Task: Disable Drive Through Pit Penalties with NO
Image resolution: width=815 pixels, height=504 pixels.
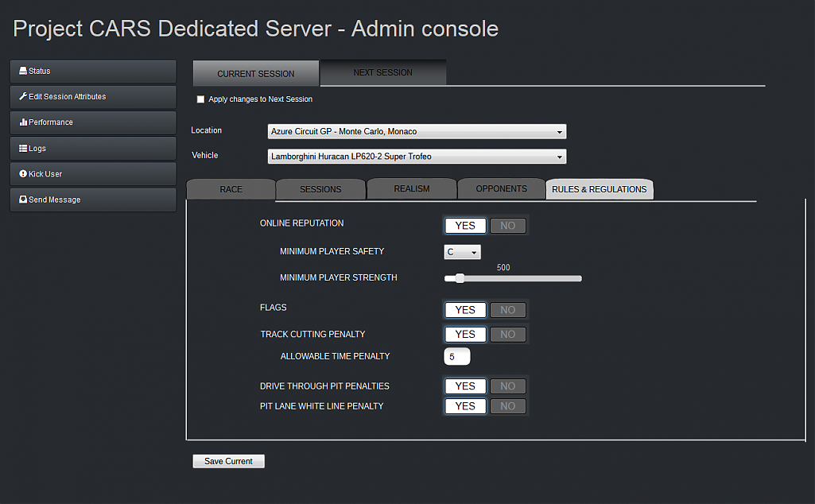Action: point(508,386)
